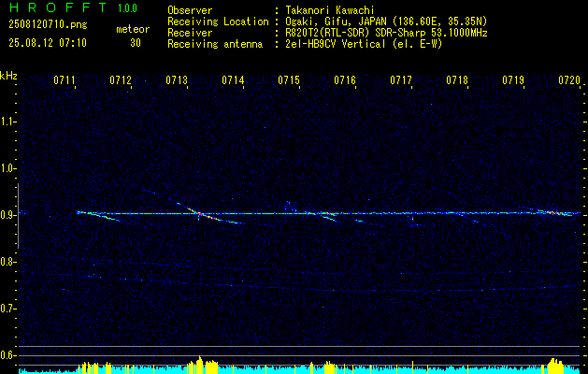This screenshot has width=588, height=374.
Task: Click the kHz axis unit label
Action: tap(8, 76)
